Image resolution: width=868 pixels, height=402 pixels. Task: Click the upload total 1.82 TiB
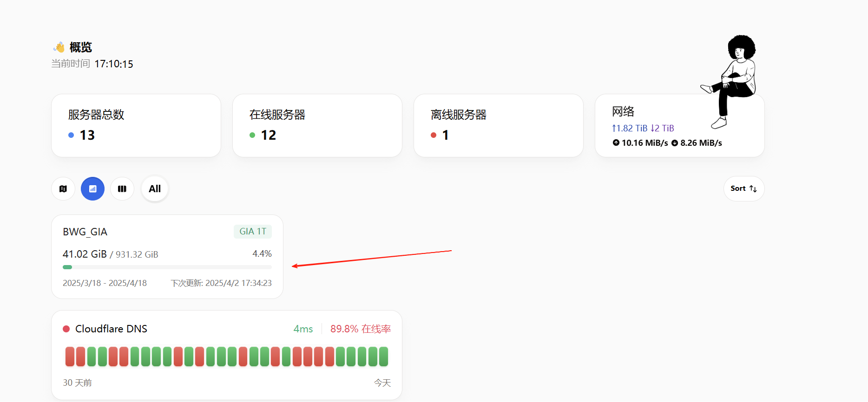(x=630, y=128)
